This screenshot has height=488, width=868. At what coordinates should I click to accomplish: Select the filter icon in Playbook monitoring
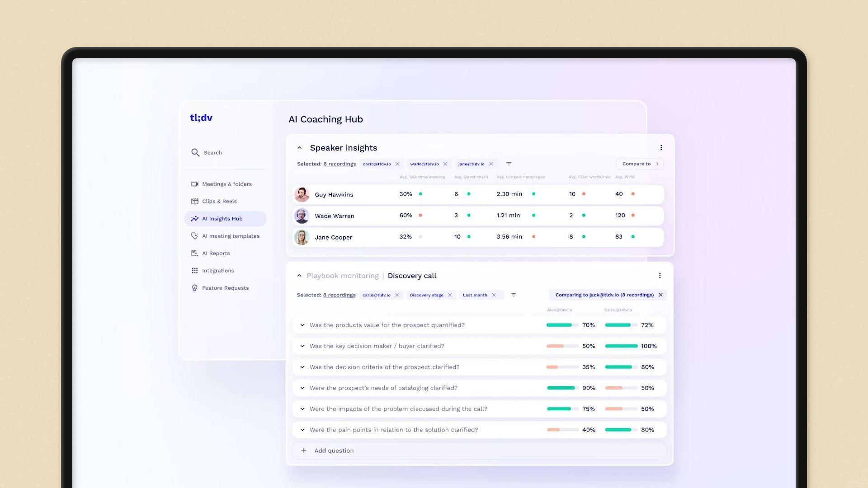(x=513, y=294)
